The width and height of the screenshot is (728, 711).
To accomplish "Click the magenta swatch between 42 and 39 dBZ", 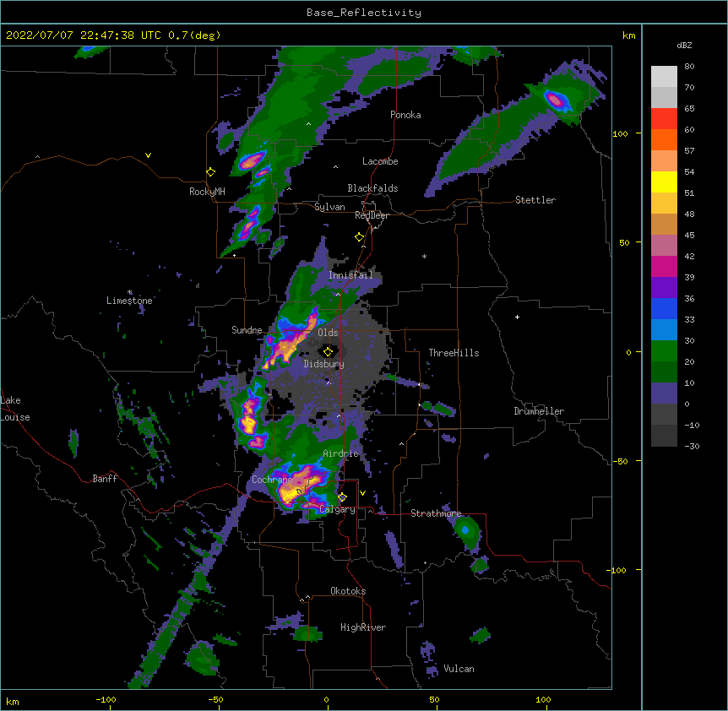I will tap(664, 266).
